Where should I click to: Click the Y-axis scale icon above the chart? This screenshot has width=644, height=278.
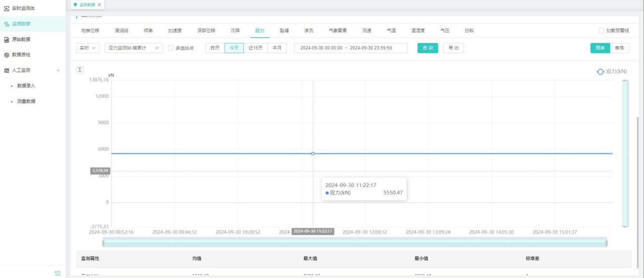point(80,70)
